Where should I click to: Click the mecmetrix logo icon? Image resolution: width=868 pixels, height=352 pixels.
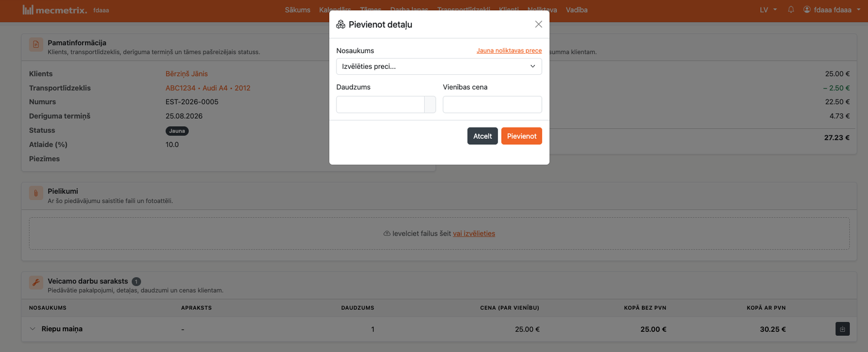[28, 10]
